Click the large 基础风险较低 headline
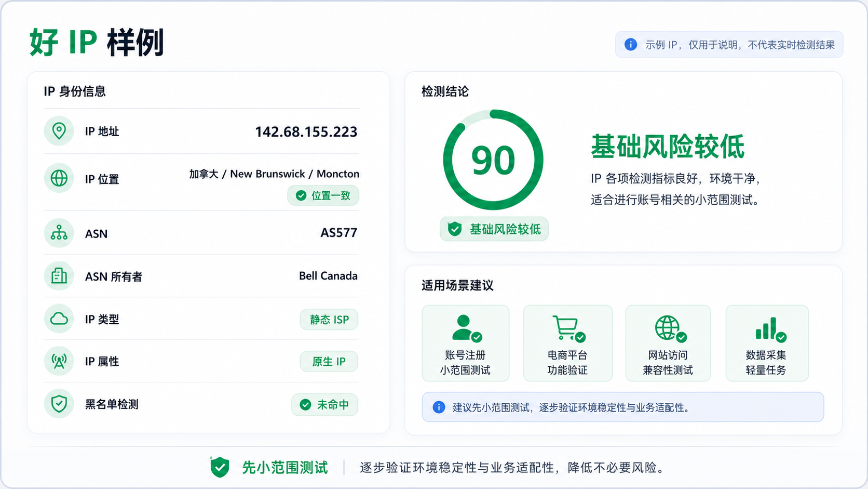The width and height of the screenshot is (868, 489). (668, 147)
